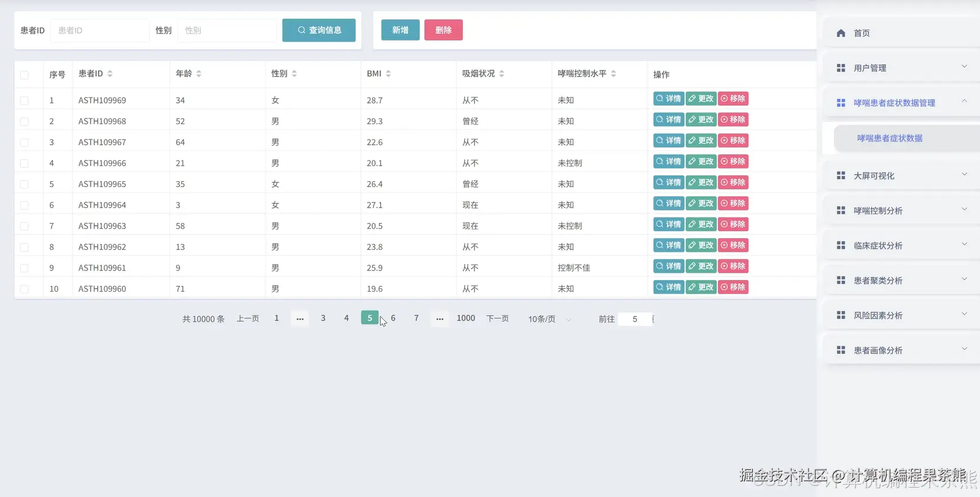Collapse the 哮喘患者症状数据管理 menu chevron
Viewport: 980px width, 497px height.
tap(964, 101)
